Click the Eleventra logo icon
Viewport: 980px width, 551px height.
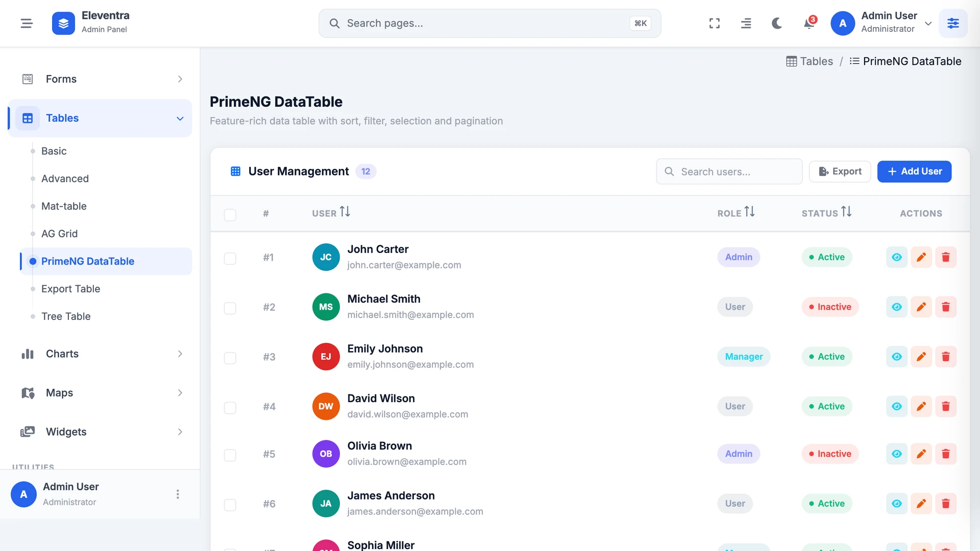pos(63,23)
